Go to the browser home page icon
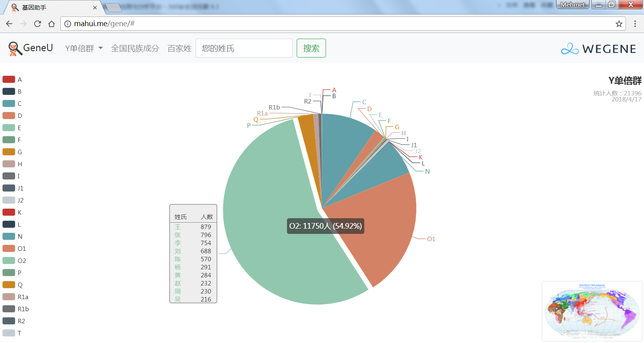Viewport: 644px width, 343px height. tap(52, 24)
